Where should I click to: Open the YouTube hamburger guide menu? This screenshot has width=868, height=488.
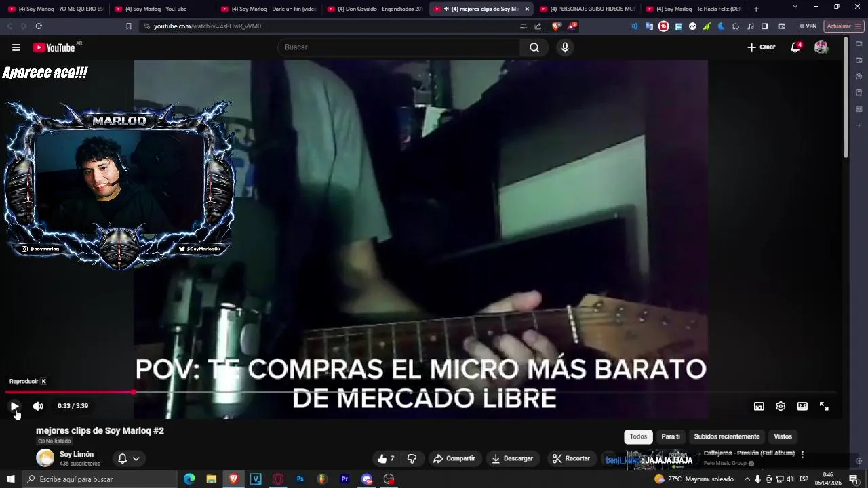[x=16, y=47]
